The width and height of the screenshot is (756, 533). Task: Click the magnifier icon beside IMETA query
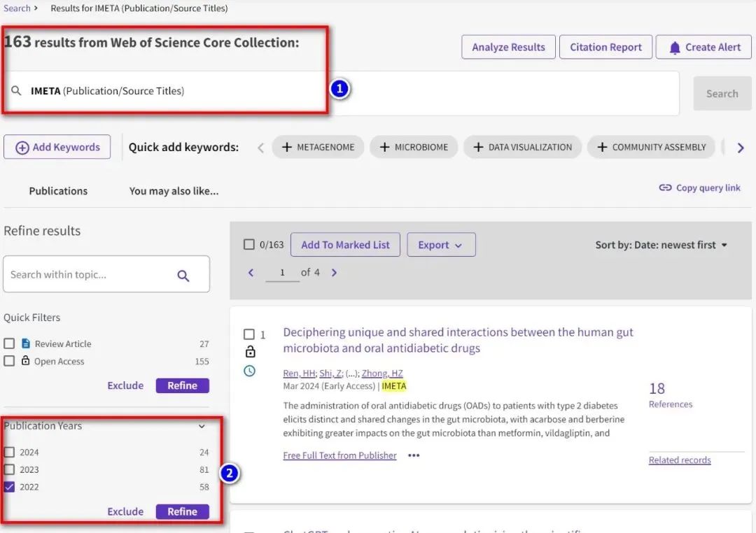tap(16, 91)
